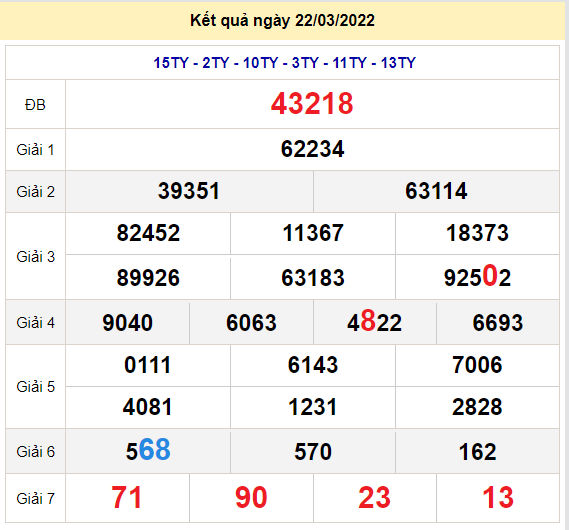Select Giải 2 number 39351
Image resolution: width=569 pixels, height=530 pixels.
point(189,191)
